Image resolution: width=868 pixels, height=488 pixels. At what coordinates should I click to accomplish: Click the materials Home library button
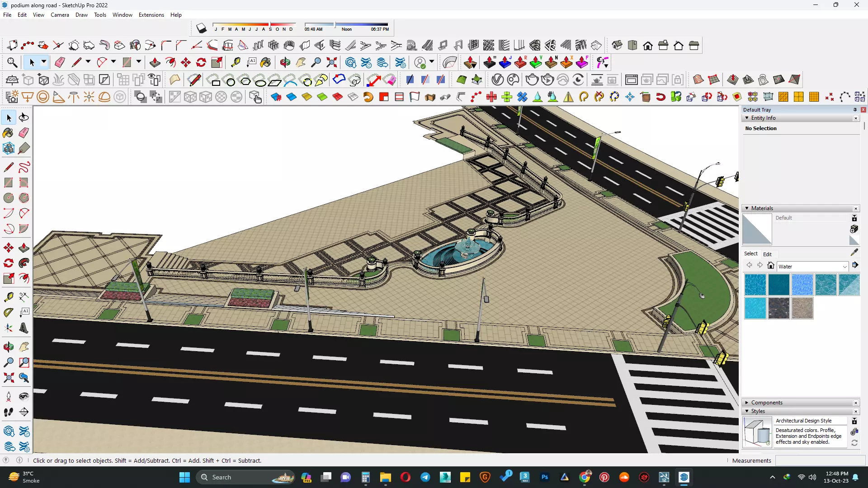771,266
